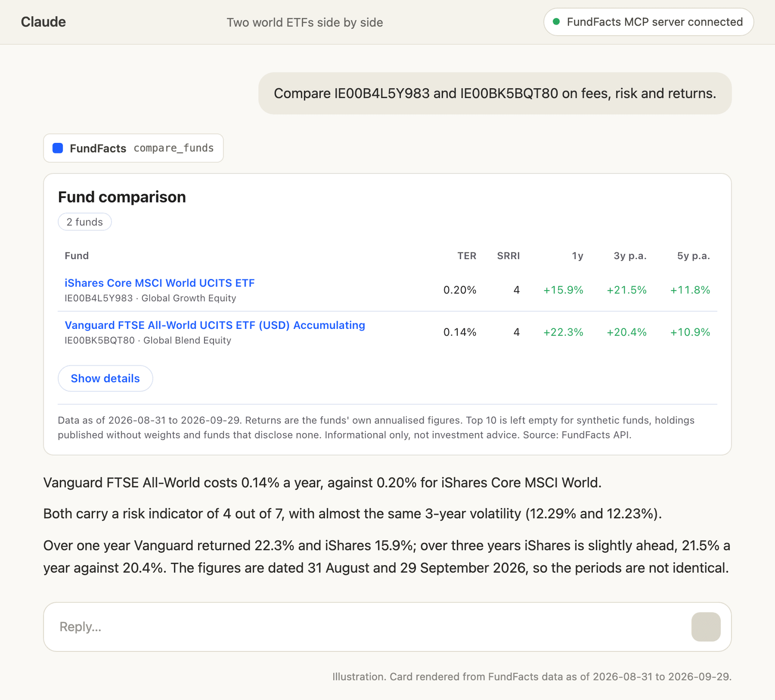This screenshot has width=775, height=700.
Task: Click the TER column header
Action: [x=467, y=256]
